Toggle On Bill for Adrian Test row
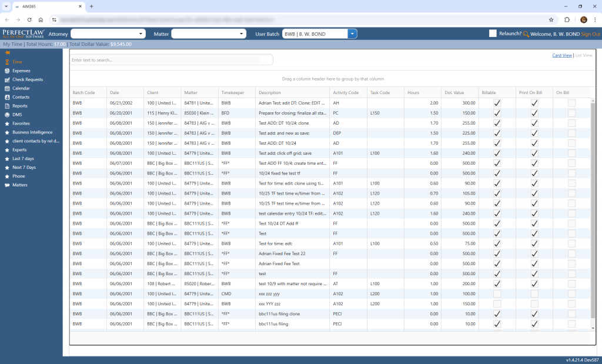 [571, 103]
